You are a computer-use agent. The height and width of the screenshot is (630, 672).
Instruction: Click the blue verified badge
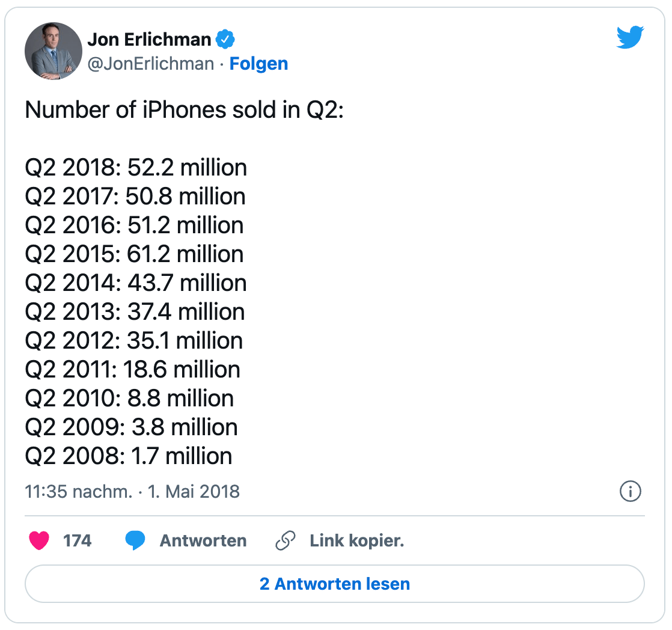[225, 40]
